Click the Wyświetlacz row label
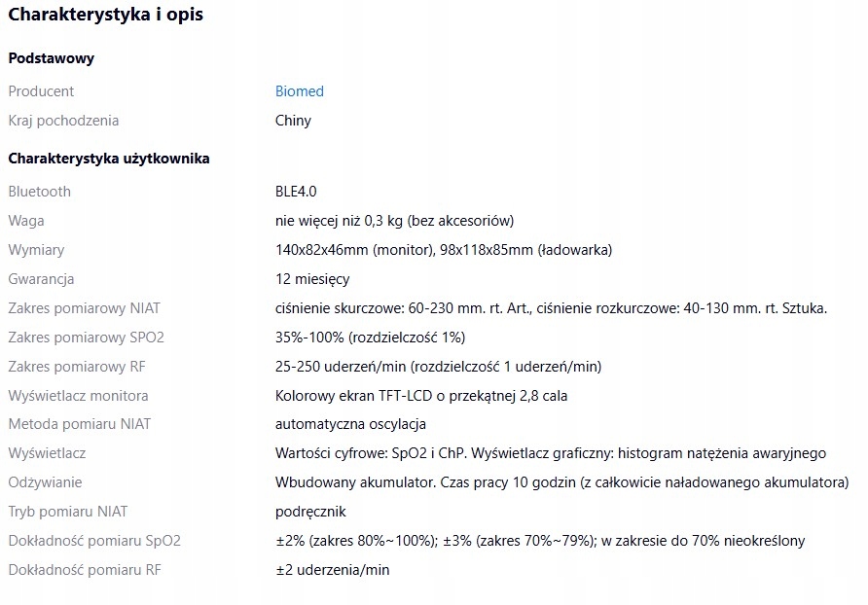The image size is (868, 605). coord(47,453)
